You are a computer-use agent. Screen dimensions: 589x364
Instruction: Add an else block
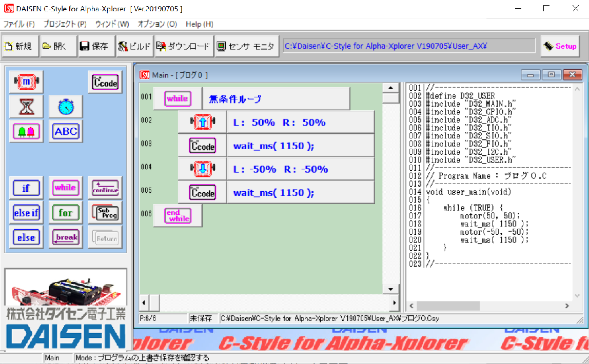[x=26, y=237]
